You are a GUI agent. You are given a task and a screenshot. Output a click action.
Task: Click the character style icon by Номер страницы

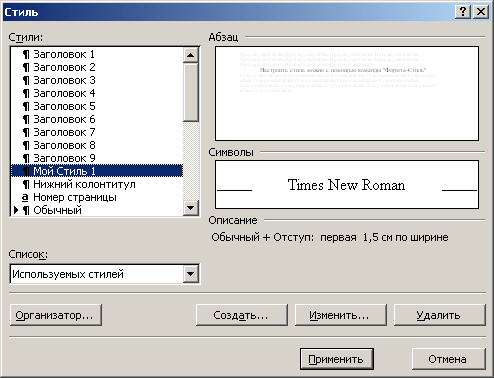pyautogui.click(x=25, y=197)
